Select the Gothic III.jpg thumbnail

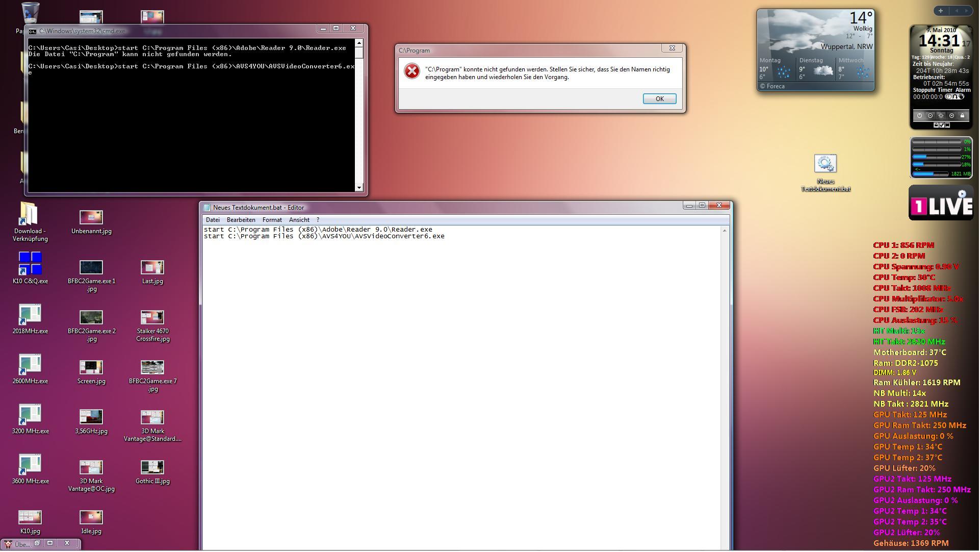152,467
